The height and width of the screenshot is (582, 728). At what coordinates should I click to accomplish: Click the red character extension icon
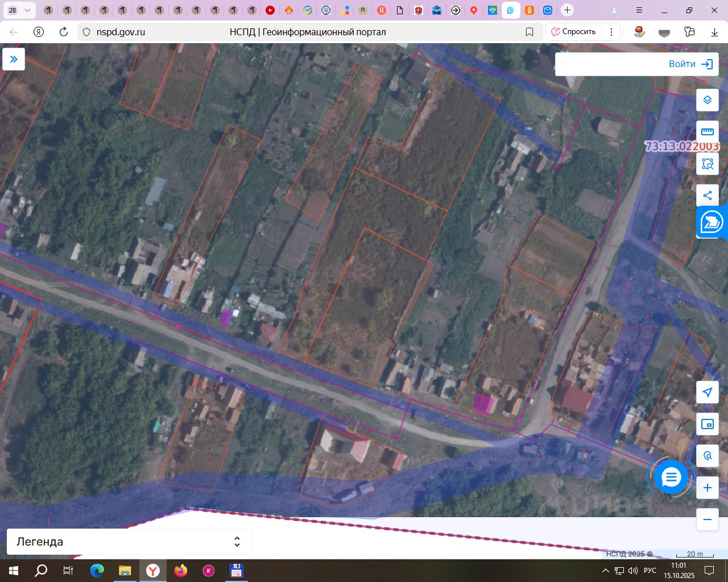[x=639, y=32]
